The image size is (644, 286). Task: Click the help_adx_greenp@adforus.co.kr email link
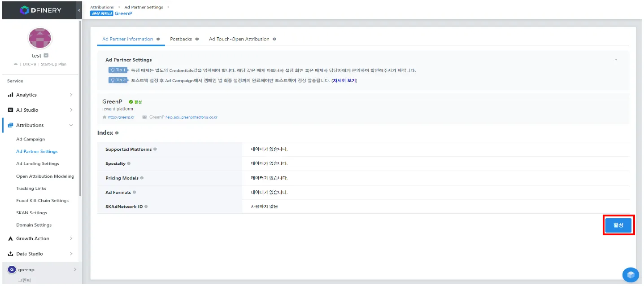pos(191,117)
